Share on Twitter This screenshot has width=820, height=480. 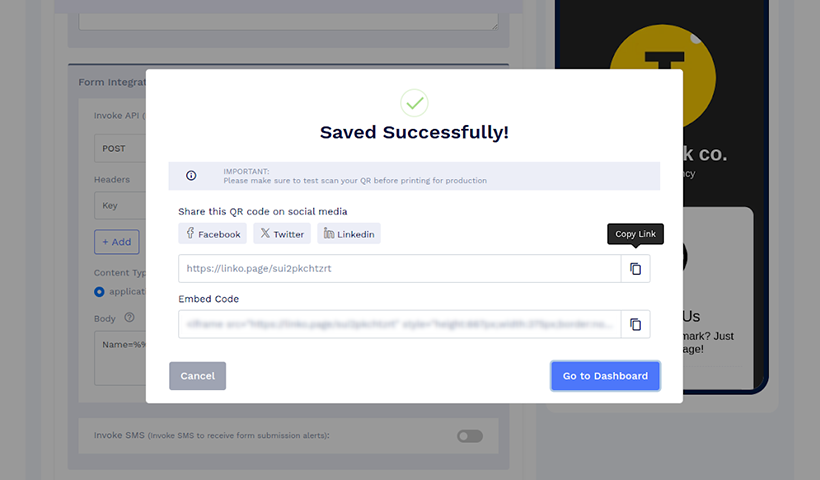tap(282, 233)
